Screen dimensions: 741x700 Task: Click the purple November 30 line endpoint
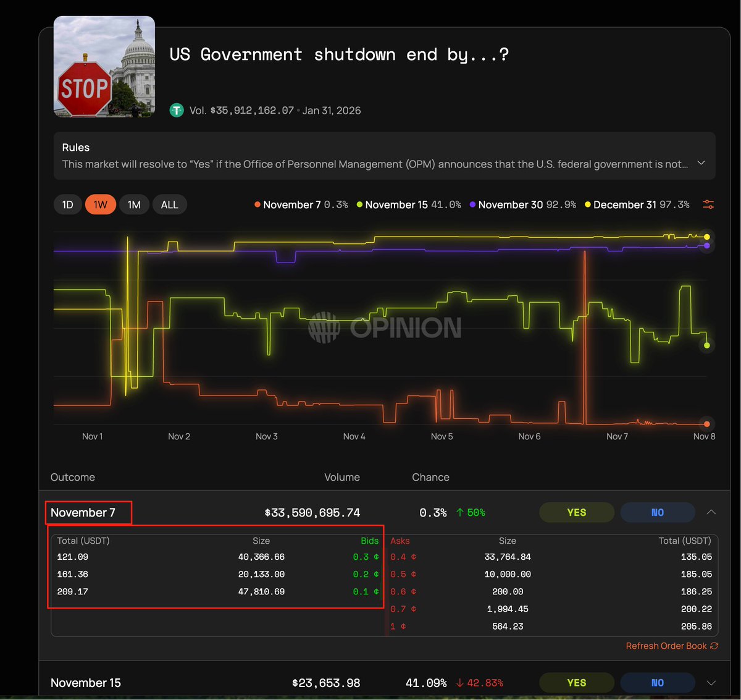707,246
